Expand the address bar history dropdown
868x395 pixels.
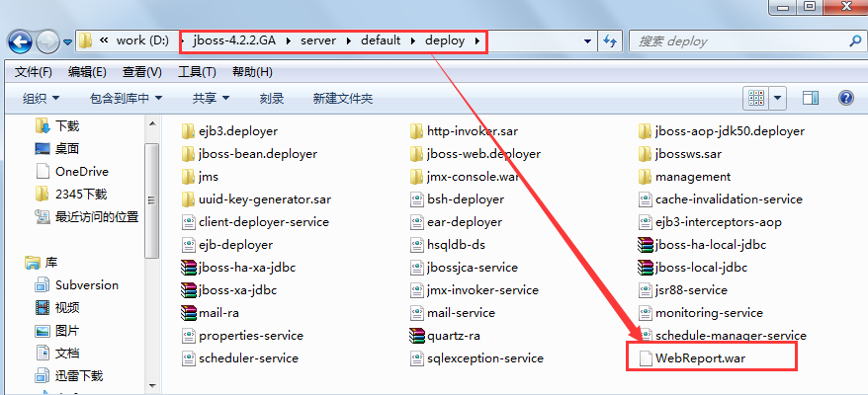[x=587, y=40]
